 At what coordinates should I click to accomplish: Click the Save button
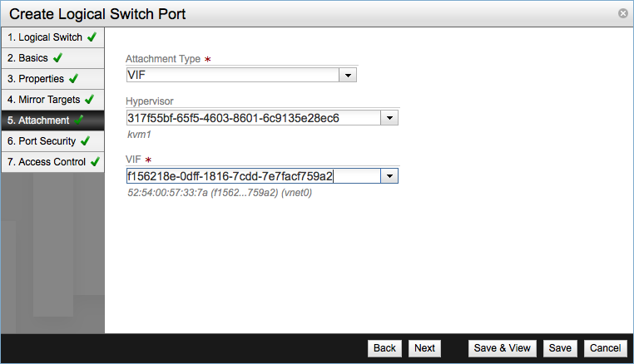pyautogui.click(x=560, y=348)
